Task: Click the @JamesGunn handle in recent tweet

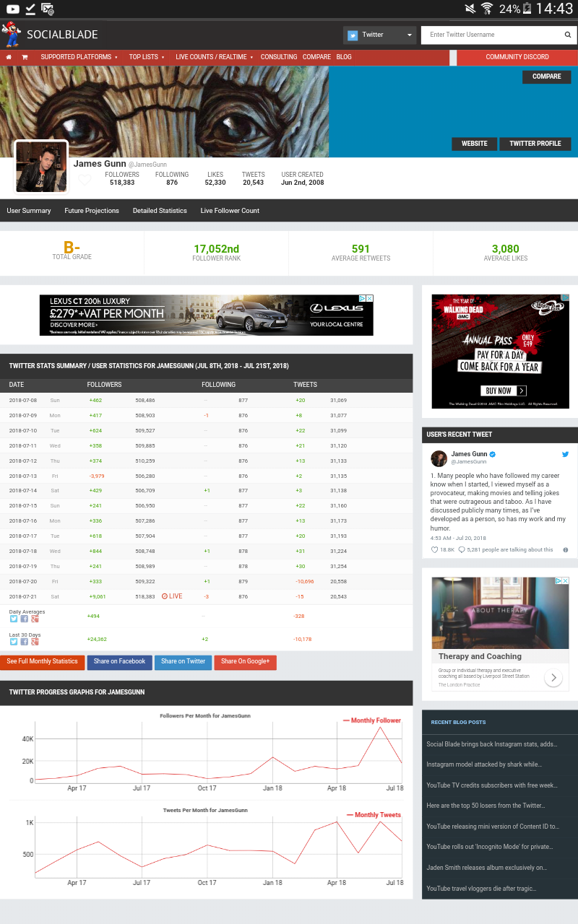Action: point(468,462)
